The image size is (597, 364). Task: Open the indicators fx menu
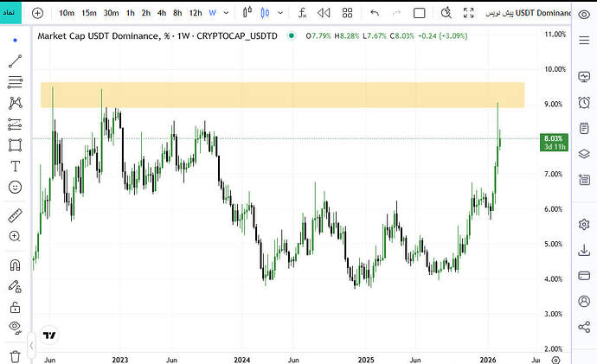[x=302, y=13]
